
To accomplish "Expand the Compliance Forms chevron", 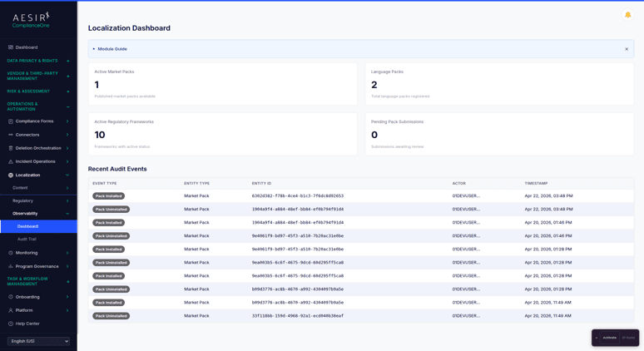I will coord(67,121).
